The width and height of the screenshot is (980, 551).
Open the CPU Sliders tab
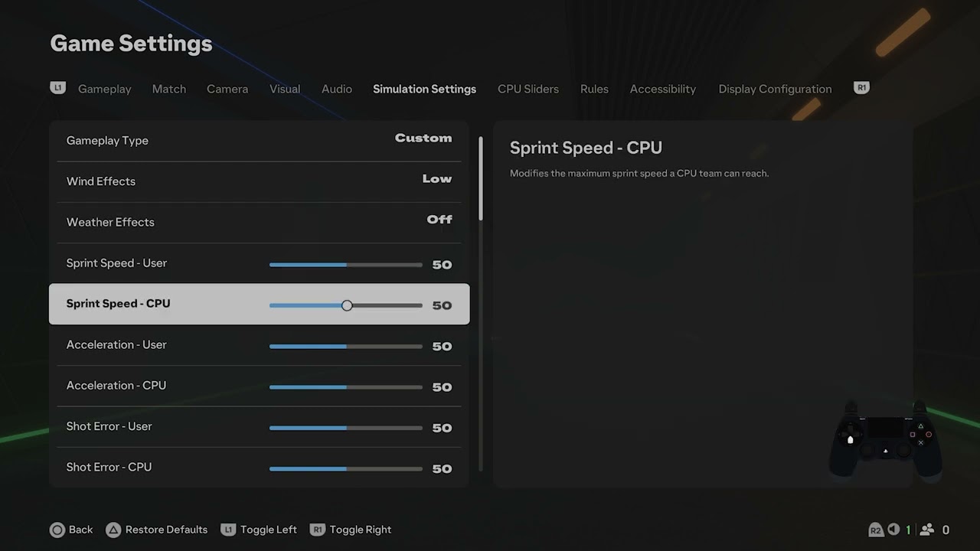[528, 89]
